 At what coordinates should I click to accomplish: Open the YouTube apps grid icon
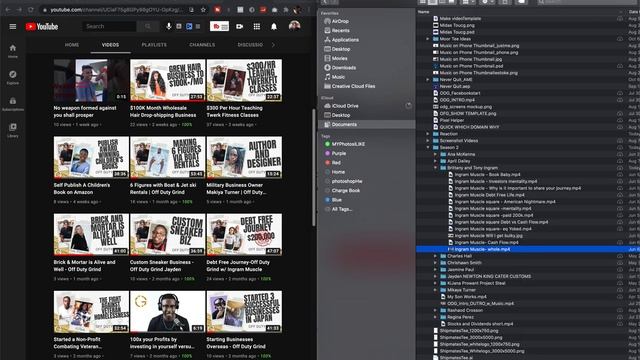(x=257, y=27)
